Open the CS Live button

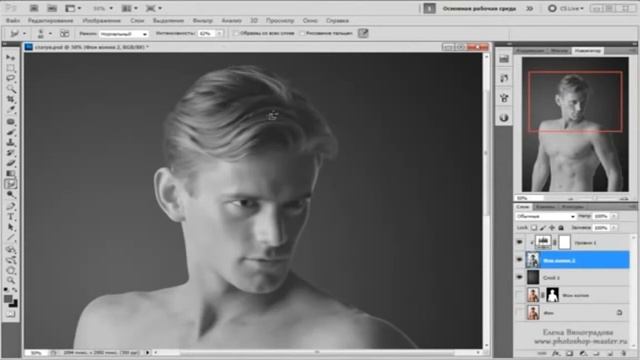[x=566, y=8]
